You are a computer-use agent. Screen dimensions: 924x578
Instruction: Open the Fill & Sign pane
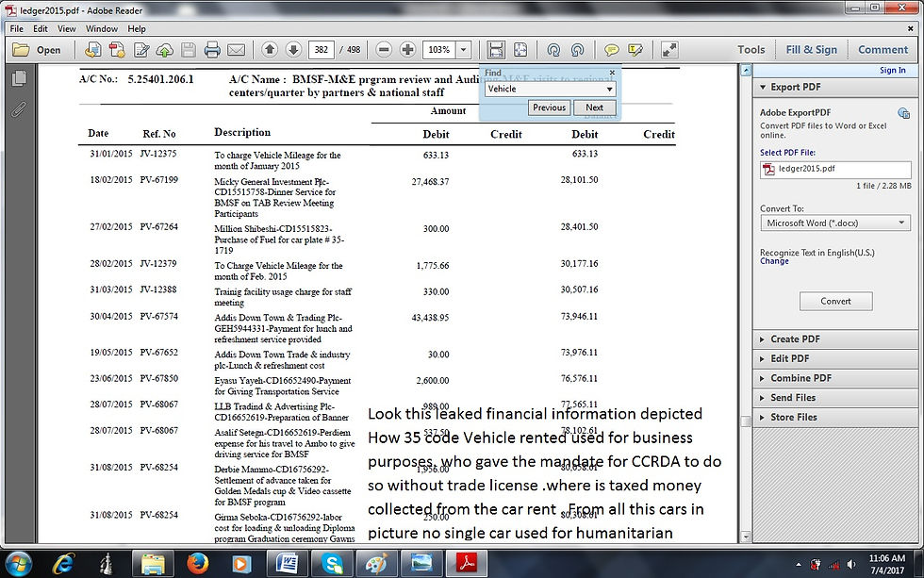pos(812,50)
